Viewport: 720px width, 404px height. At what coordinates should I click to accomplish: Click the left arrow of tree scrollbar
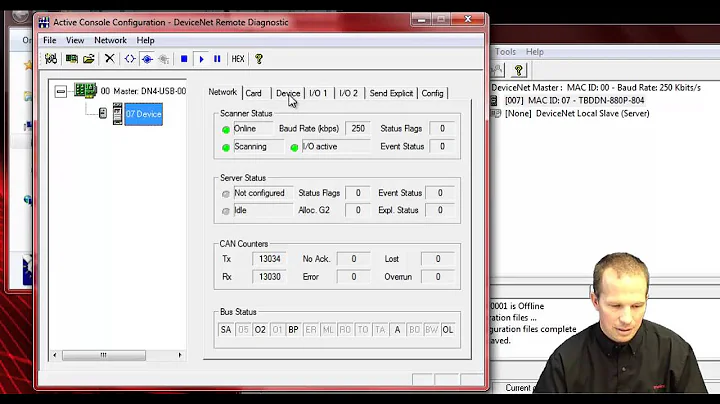click(55, 355)
